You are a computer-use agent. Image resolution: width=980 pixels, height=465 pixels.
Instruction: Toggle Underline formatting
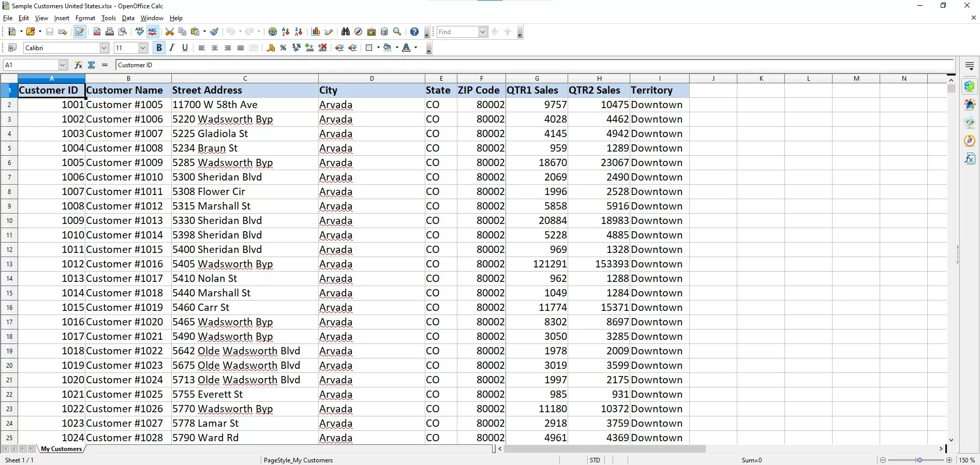point(185,48)
